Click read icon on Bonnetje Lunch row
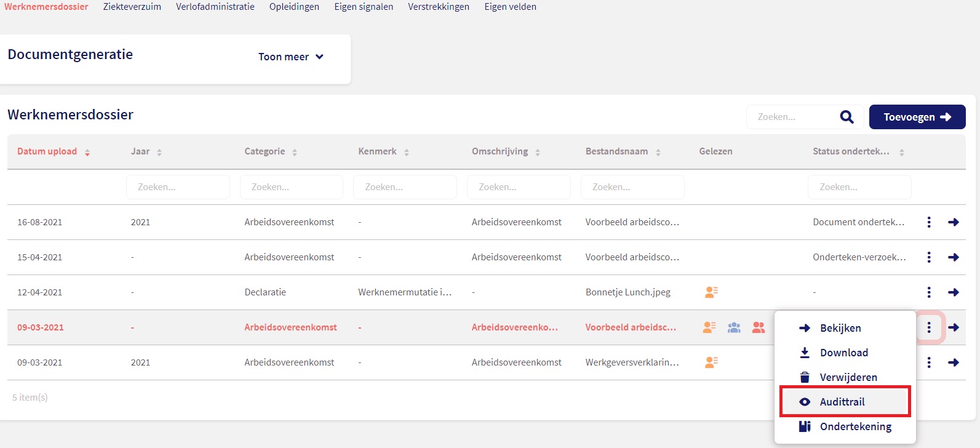Screen dimensions: 980x448 point(711,292)
